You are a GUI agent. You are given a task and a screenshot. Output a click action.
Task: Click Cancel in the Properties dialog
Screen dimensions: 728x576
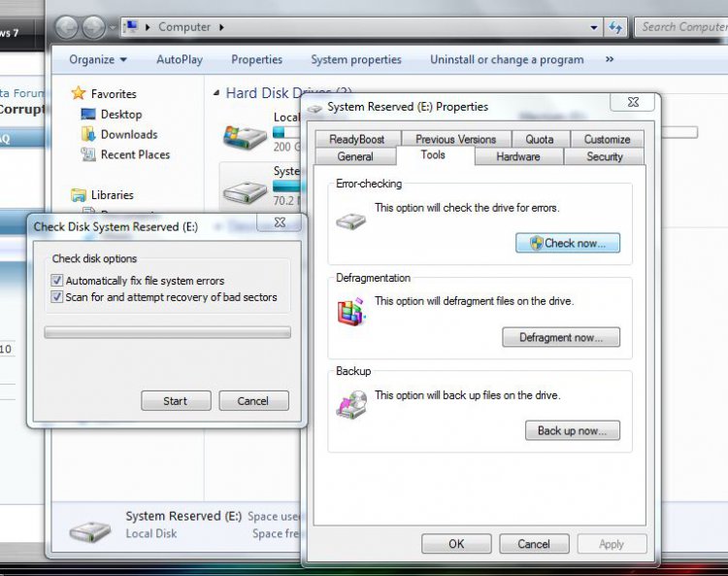(x=534, y=544)
